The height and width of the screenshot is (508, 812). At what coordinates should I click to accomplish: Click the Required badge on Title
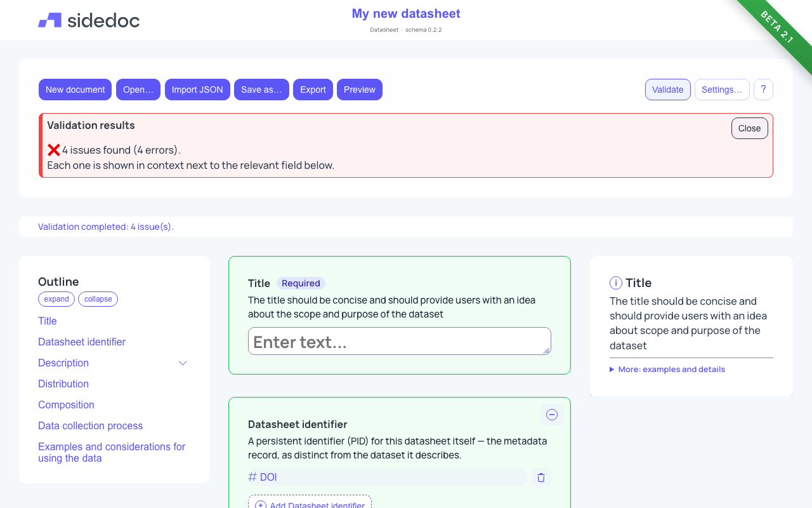click(301, 283)
